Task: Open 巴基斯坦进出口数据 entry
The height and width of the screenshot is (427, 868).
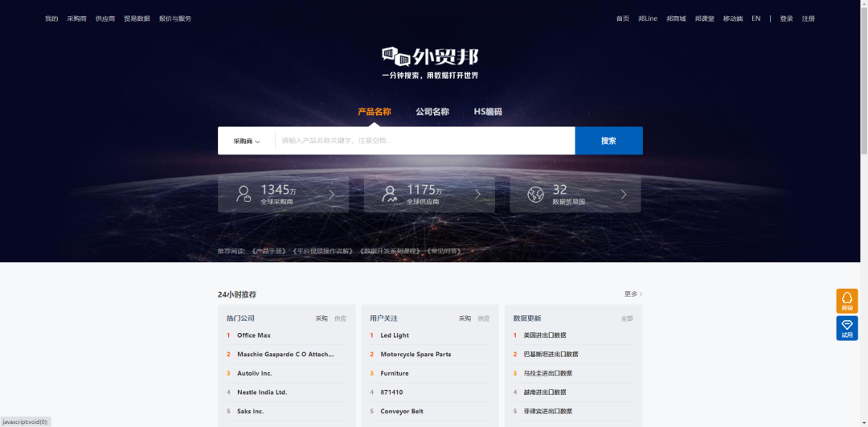Action: (551, 355)
